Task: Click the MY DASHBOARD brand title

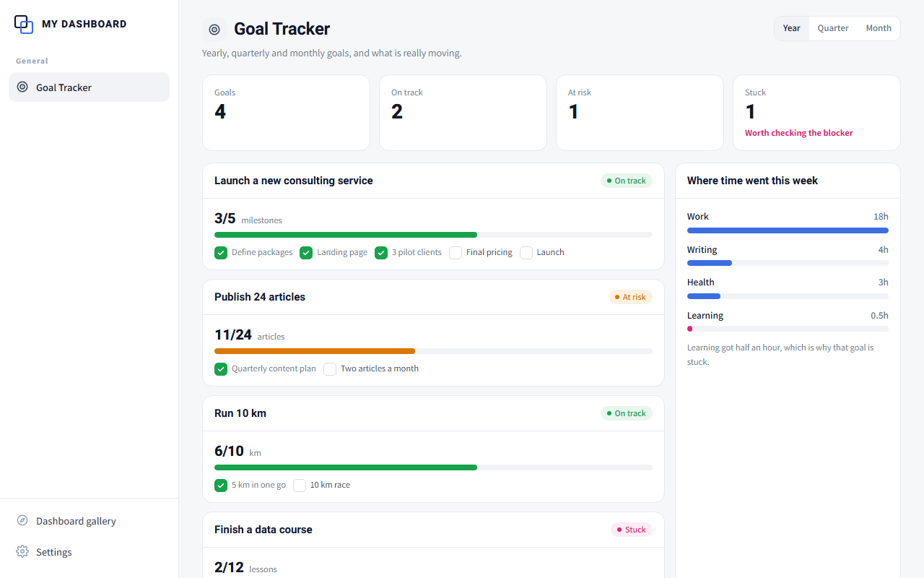Action: [84, 24]
